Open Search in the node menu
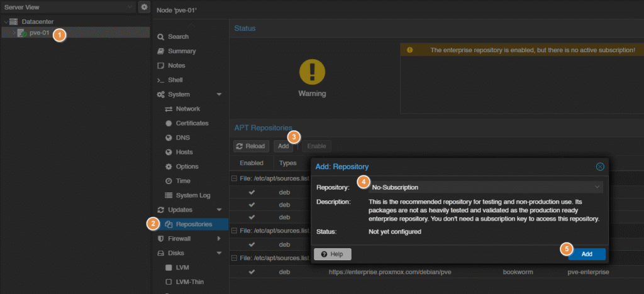 coord(177,37)
